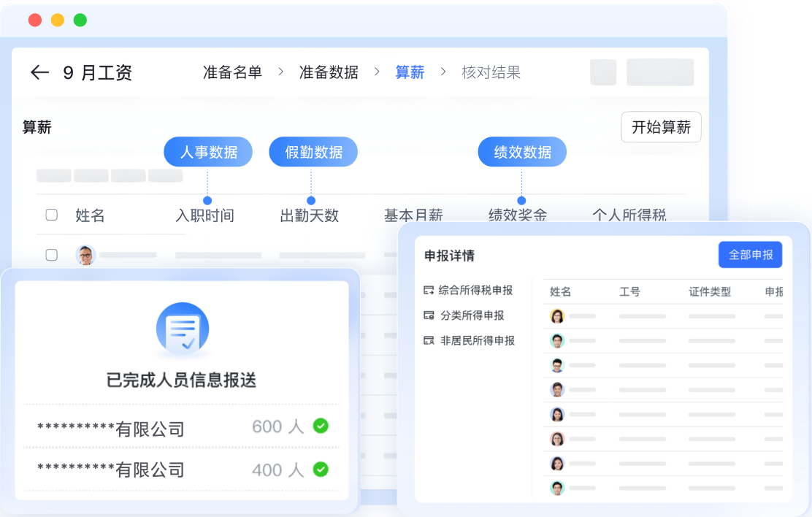This screenshot has width=812, height=517.
Task: Go to the 准备数据 step
Action: pos(329,72)
